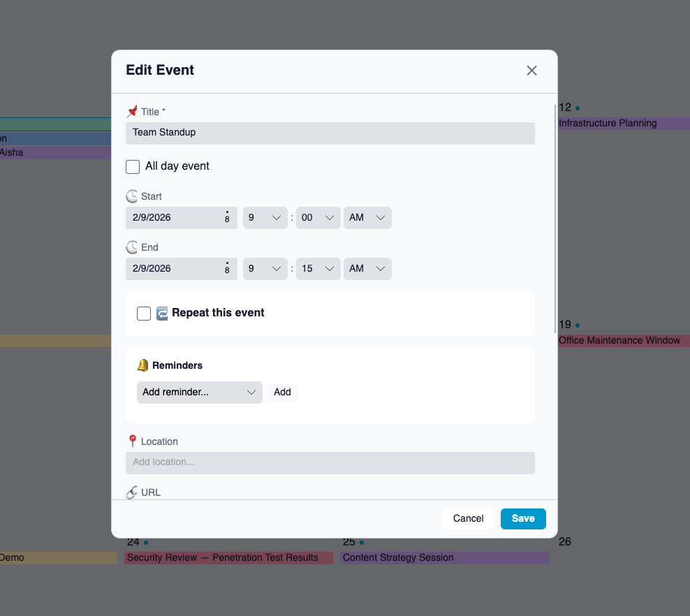Click the repeat arrows icon
This screenshot has width=690, height=616.
[x=161, y=313]
